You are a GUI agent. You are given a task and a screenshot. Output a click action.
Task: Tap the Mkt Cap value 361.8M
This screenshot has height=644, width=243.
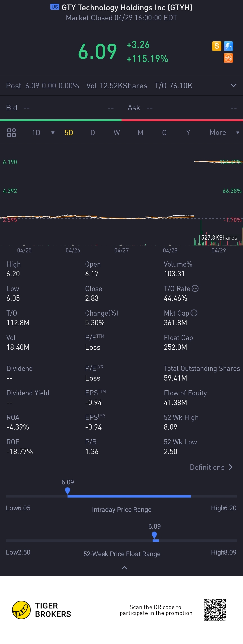click(x=175, y=323)
